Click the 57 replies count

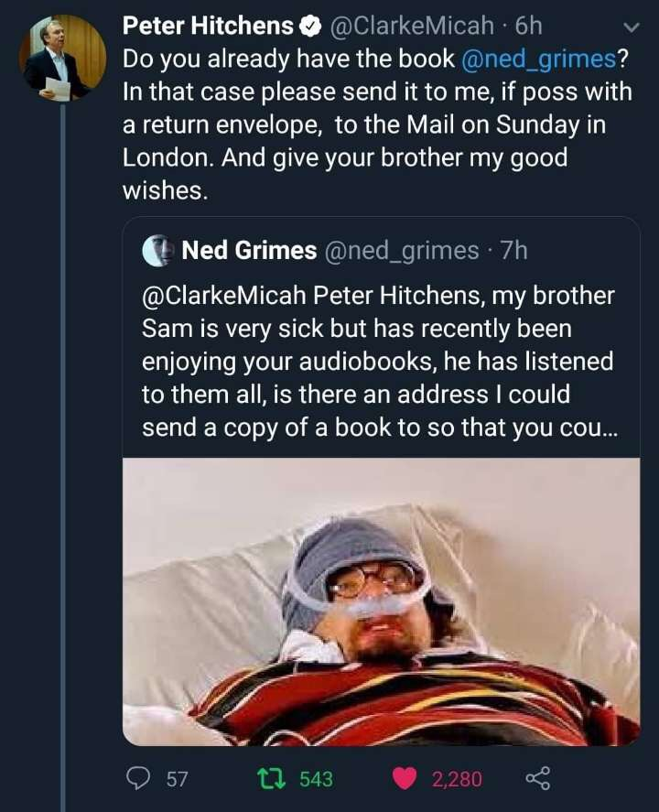pyautogui.click(x=177, y=779)
